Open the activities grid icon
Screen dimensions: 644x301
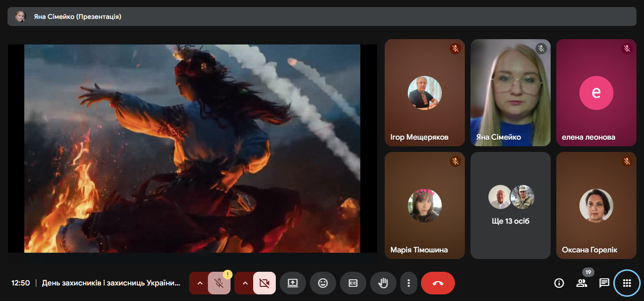(x=627, y=283)
